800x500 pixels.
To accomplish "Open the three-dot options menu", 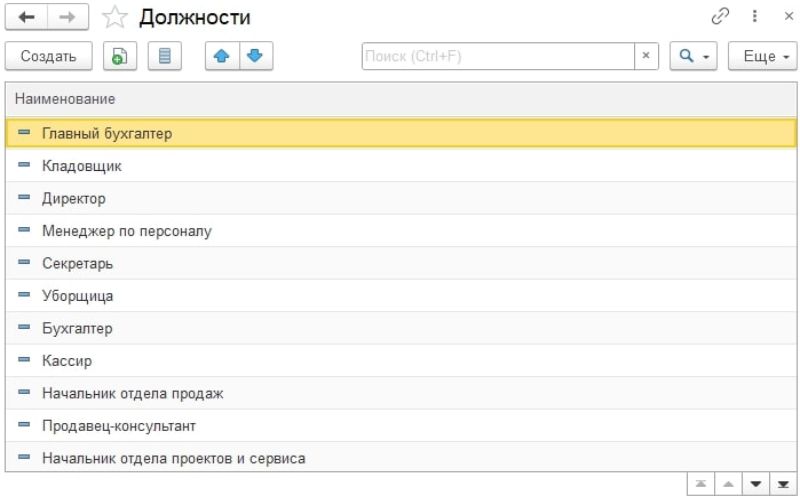I will pos(754,16).
